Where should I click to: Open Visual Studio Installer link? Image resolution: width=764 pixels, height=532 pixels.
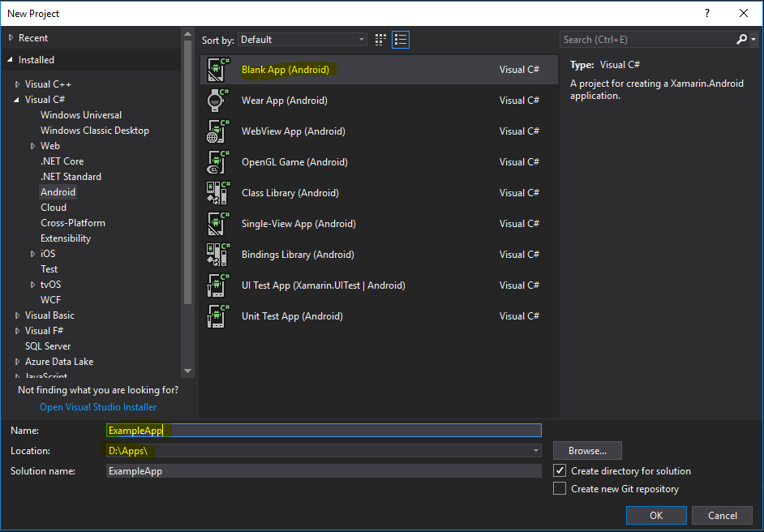pos(98,407)
